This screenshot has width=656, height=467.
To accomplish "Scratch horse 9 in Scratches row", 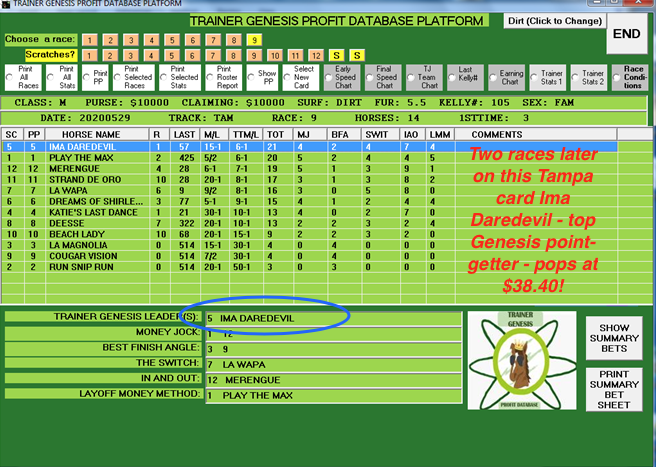I will coord(254,56).
